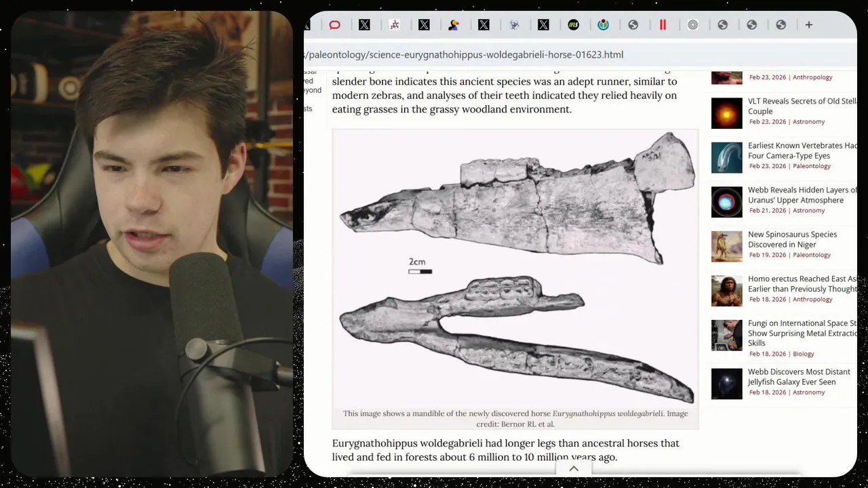The width and height of the screenshot is (868, 488).
Task: Click the 'Feb 19, 2026' date on the Spinosaurus article
Action: pos(768,255)
